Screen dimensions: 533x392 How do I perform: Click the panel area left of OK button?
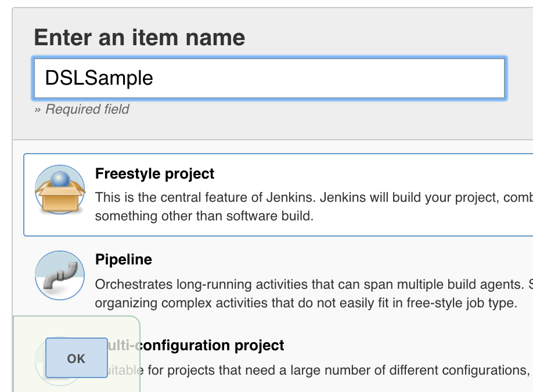tap(29, 358)
